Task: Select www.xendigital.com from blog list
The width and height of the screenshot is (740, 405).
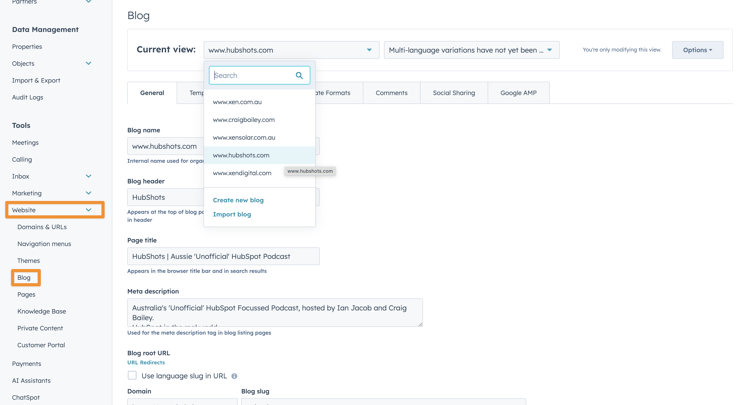Action: (x=242, y=173)
